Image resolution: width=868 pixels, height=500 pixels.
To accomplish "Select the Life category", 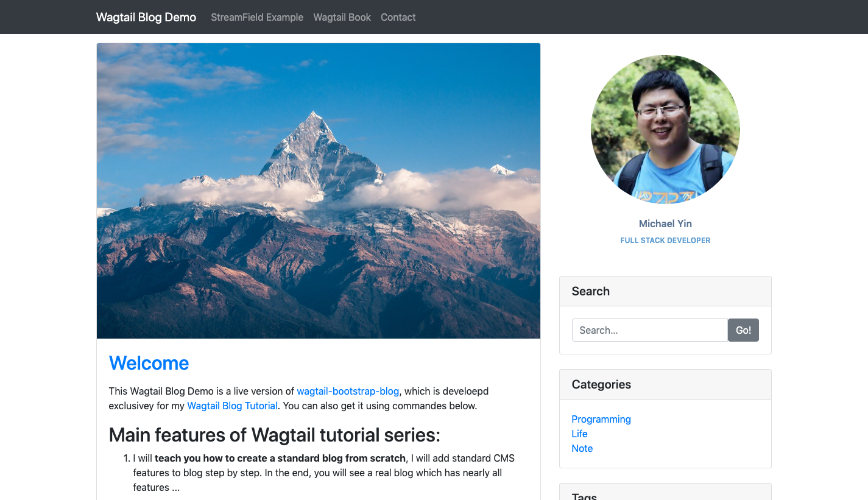I will (580, 434).
